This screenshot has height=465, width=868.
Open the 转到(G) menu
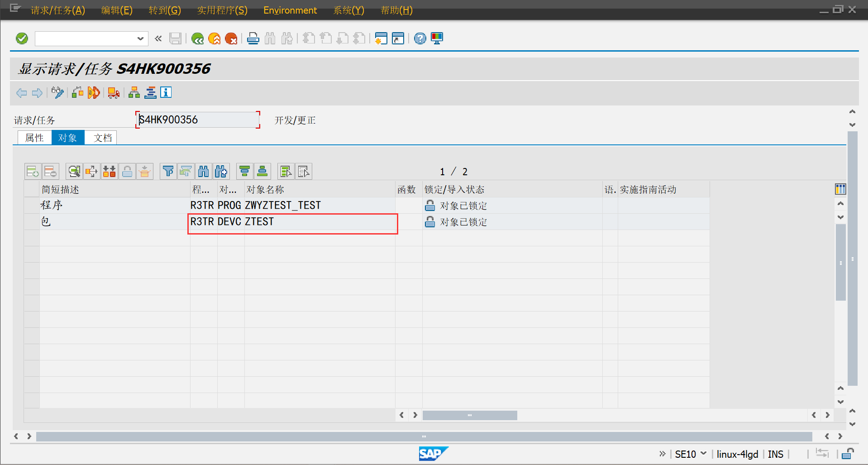tap(165, 10)
